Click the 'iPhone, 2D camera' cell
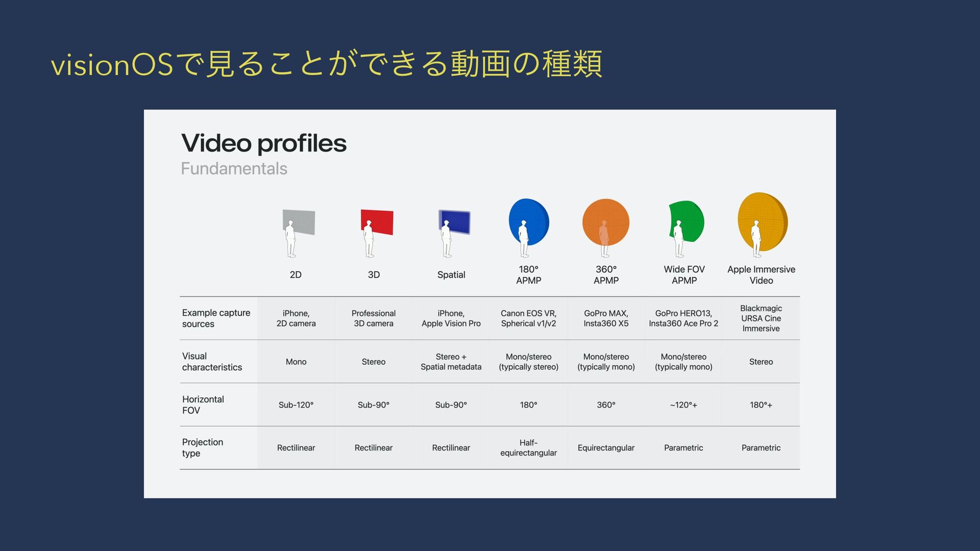980x551 pixels. [x=296, y=318]
